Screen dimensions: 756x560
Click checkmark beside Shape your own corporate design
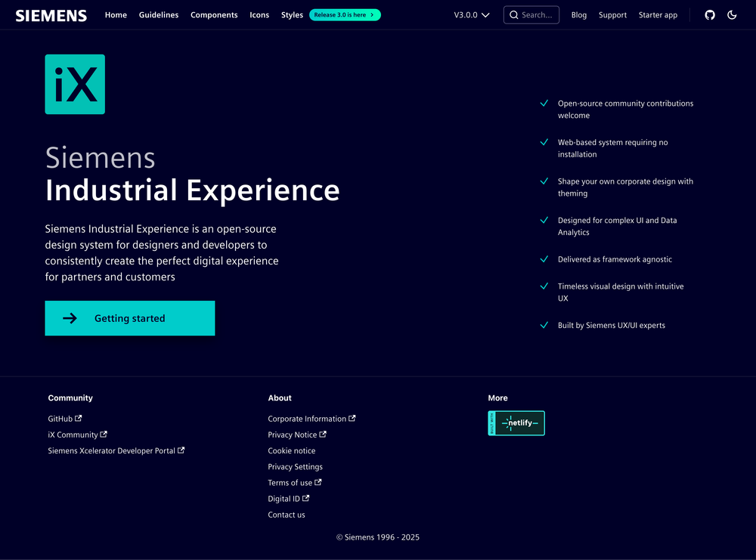point(544,181)
